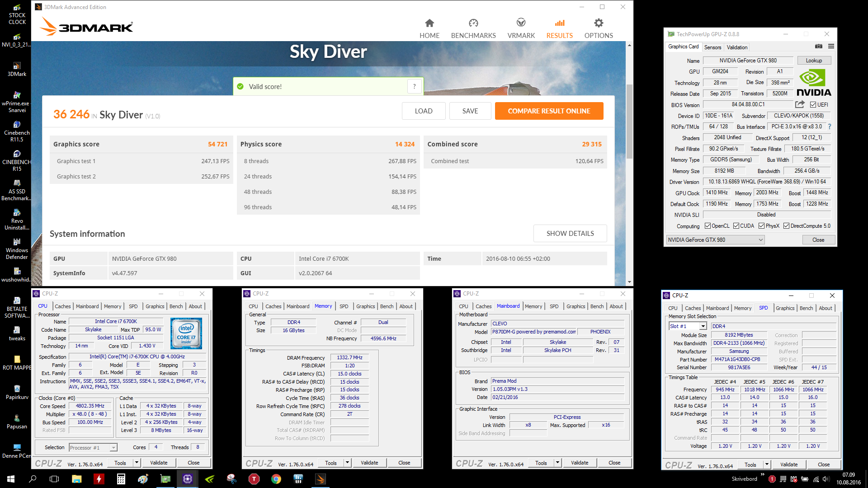Open Caches tab in first CPU-Z window
The height and width of the screenshot is (488, 868).
[62, 306]
